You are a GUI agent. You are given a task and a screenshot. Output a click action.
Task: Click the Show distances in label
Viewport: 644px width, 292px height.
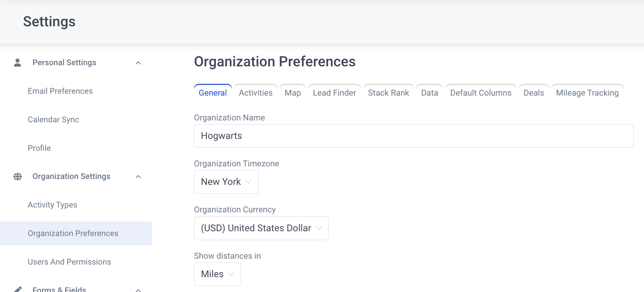pos(227,256)
